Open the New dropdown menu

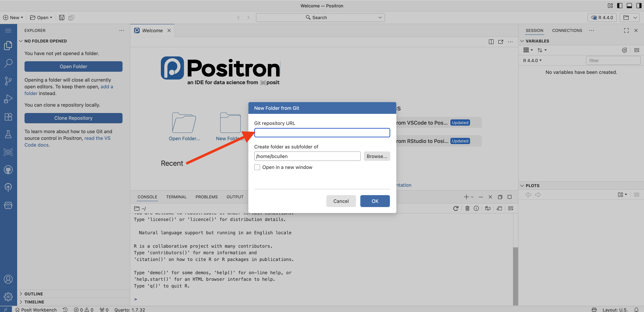[x=13, y=17]
